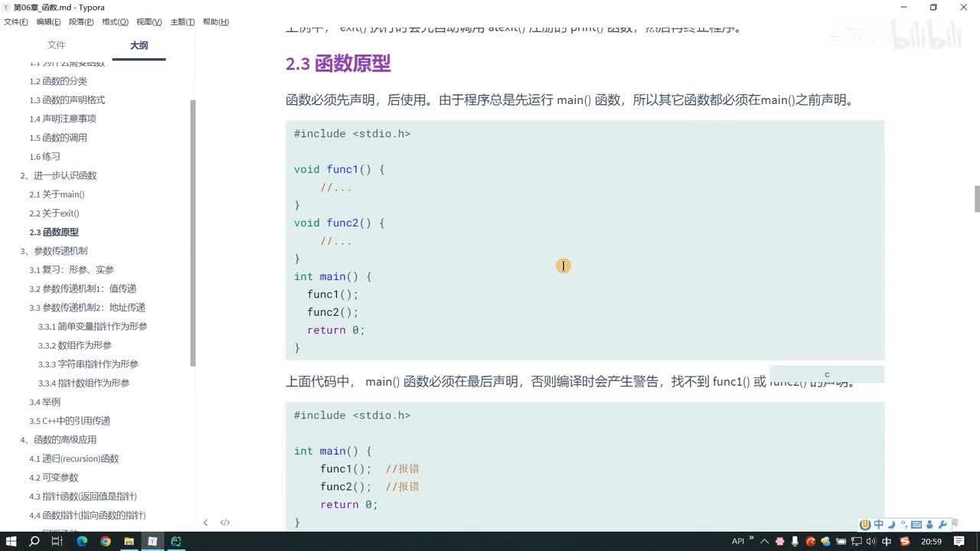The height and width of the screenshot is (551, 980).
Task: Open the 主题(T) menu
Action: pyautogui.click(x=182, y=22)
